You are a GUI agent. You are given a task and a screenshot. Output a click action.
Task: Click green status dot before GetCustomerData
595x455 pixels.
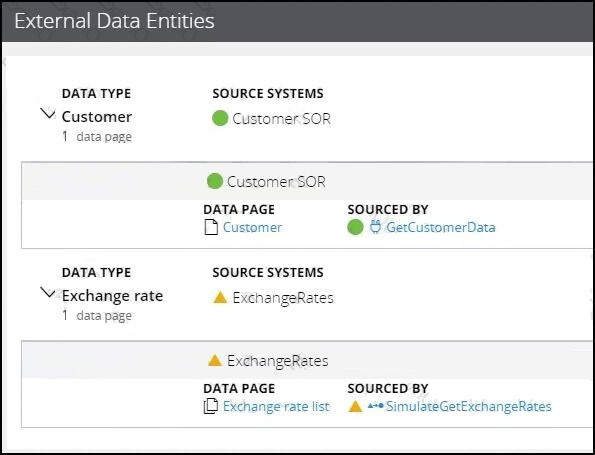pos(355,227)
